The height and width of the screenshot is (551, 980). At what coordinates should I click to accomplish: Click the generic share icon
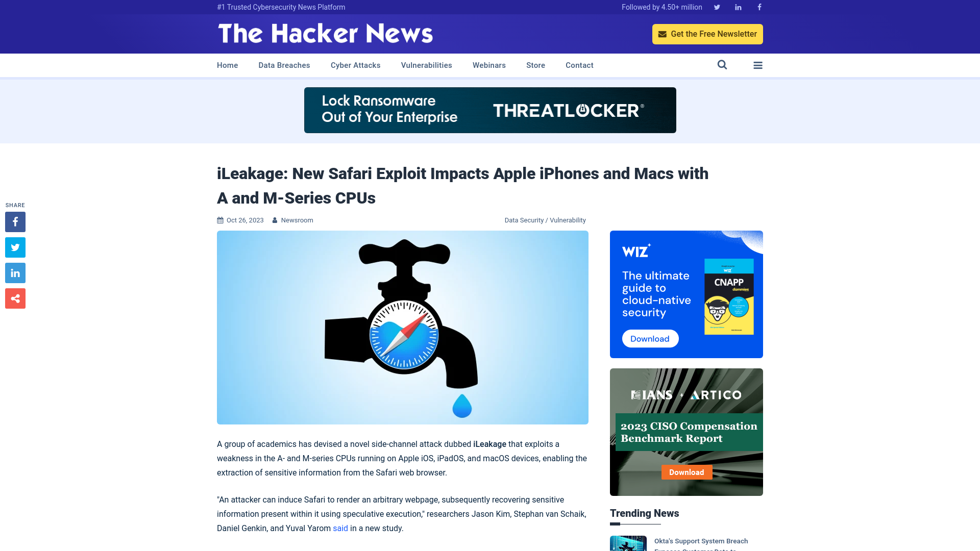tap(15, 298)
